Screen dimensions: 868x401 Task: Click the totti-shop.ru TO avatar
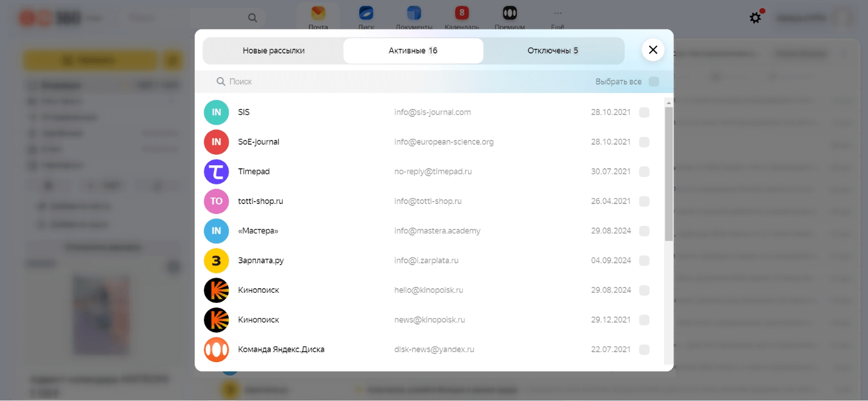216,201
